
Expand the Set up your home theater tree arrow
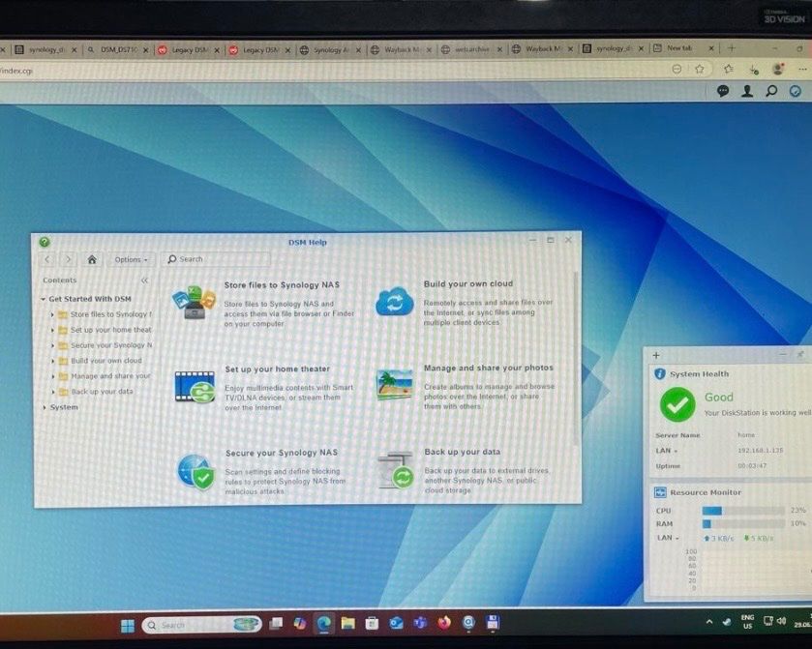click(x=52, y=330)
